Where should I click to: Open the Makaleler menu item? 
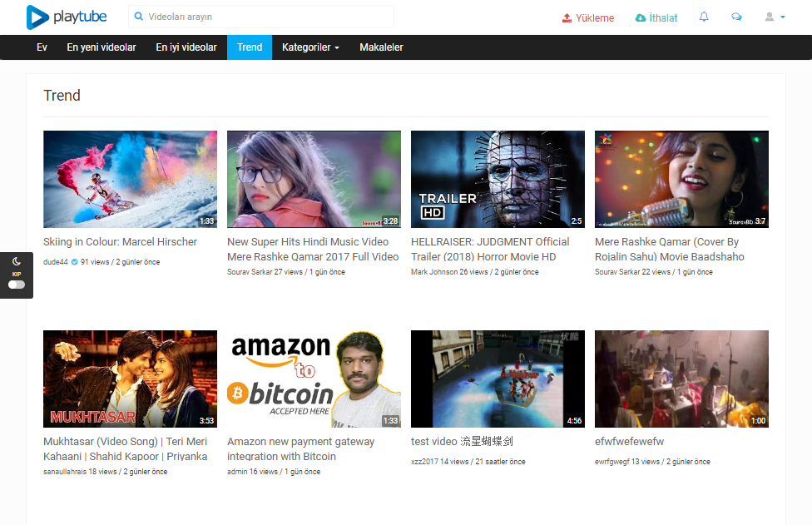(x=381, y=47)
